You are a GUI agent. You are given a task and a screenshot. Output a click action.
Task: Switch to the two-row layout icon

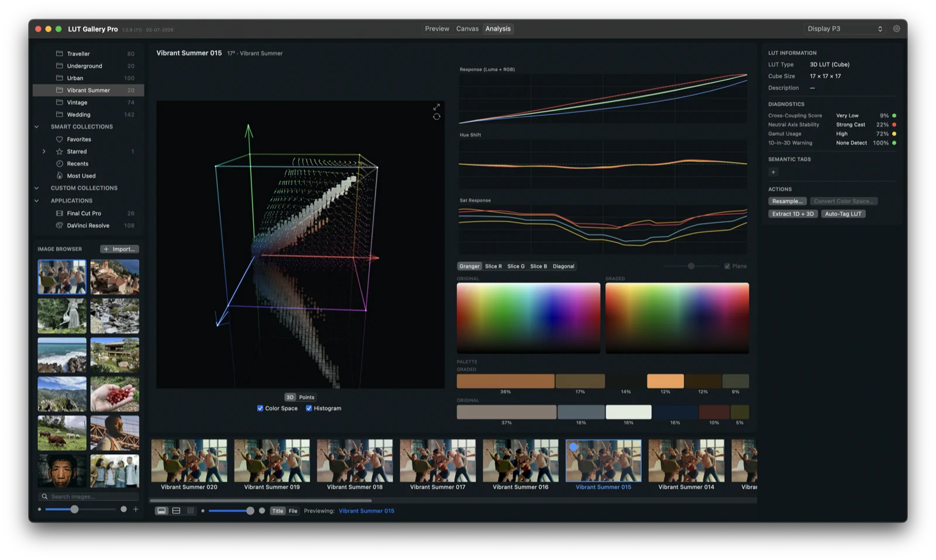[176, 511]
